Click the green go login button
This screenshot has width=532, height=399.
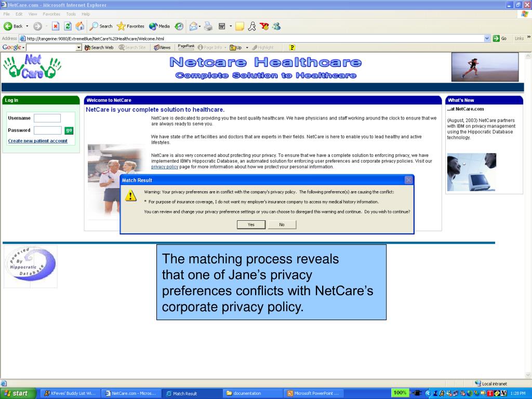pyautogui.click(x=69, y=130)
